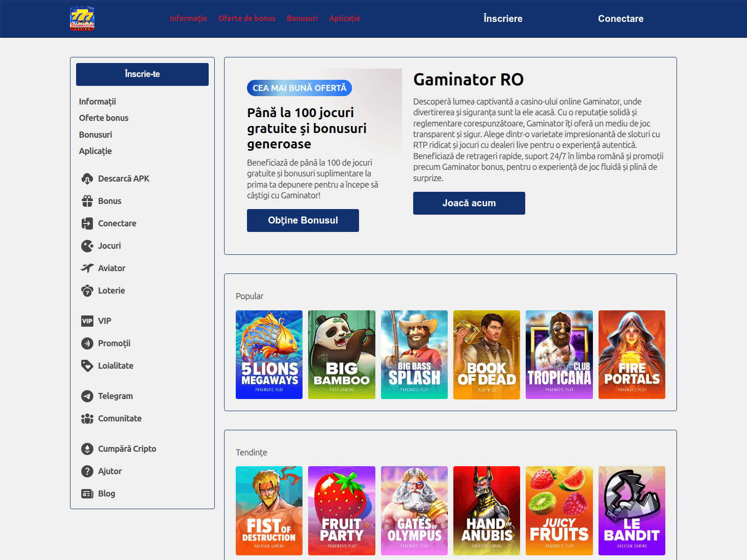Open the Fist of Destruction game thumbnail
The image size is (747, 560).
(269, 511)
